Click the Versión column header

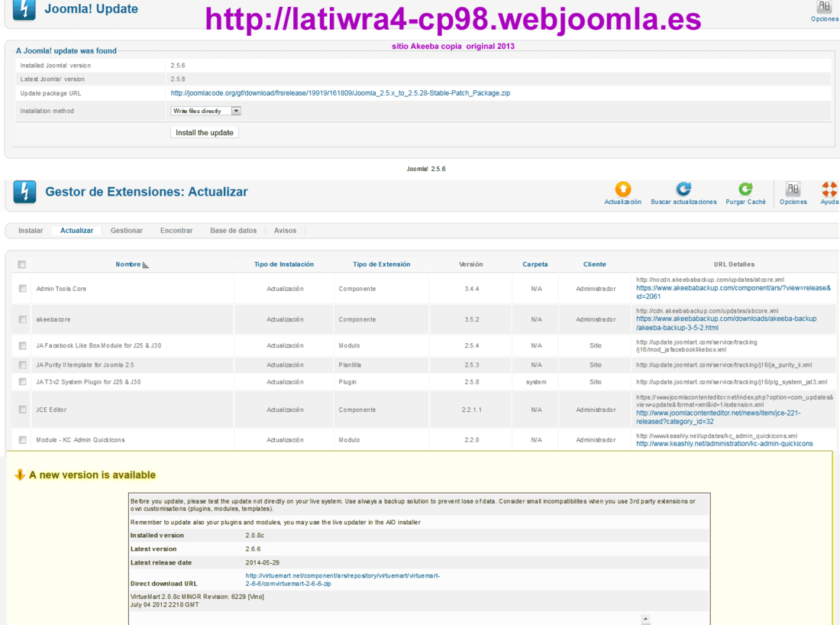click(x=471, y=264)
